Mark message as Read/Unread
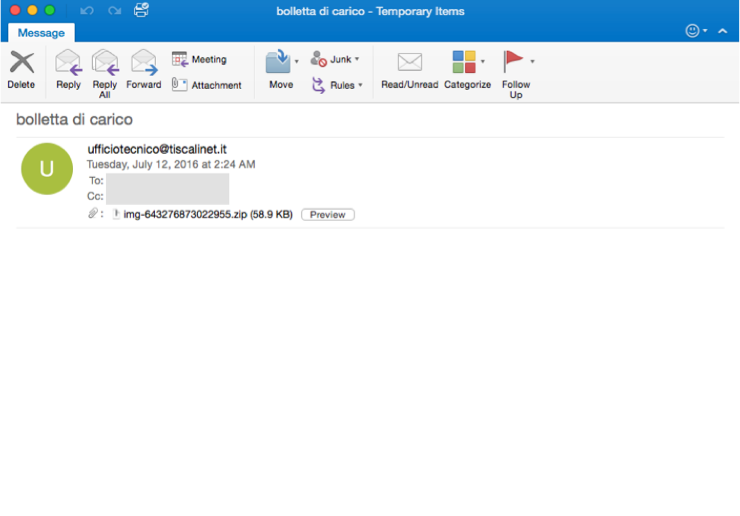Image resolution: width=740 pixels, height=516 pixels. [x=409, y=65]
